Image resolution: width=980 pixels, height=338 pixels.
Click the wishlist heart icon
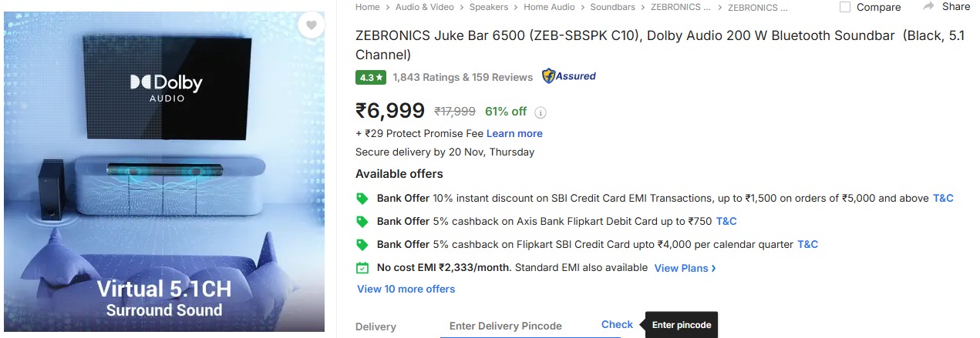311,25
